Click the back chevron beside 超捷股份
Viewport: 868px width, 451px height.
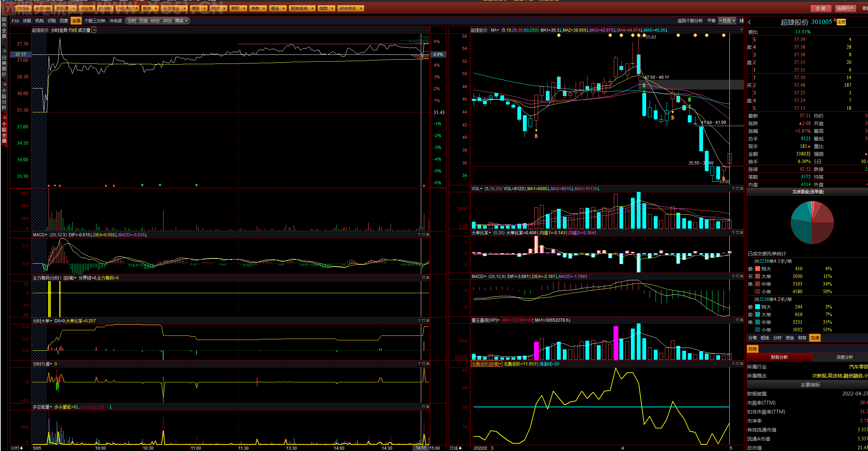[750, 22]
